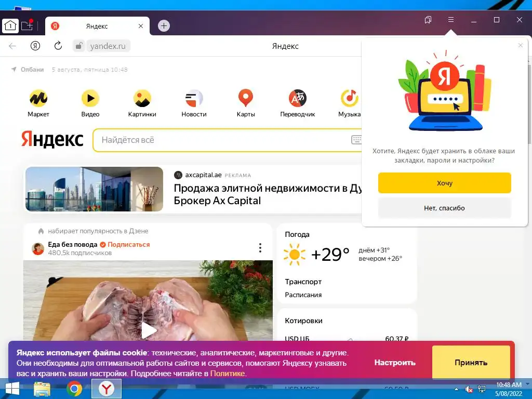Show hidden tray icons arrow
This screenshot has width=532, height=399.
pos(456,389)
